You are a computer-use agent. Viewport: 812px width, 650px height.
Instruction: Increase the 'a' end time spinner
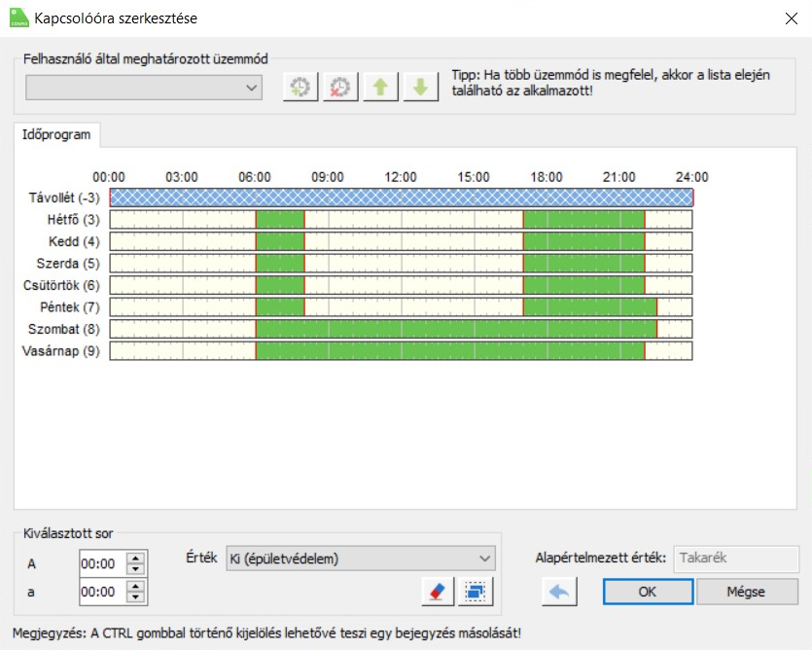click(136, 586)
